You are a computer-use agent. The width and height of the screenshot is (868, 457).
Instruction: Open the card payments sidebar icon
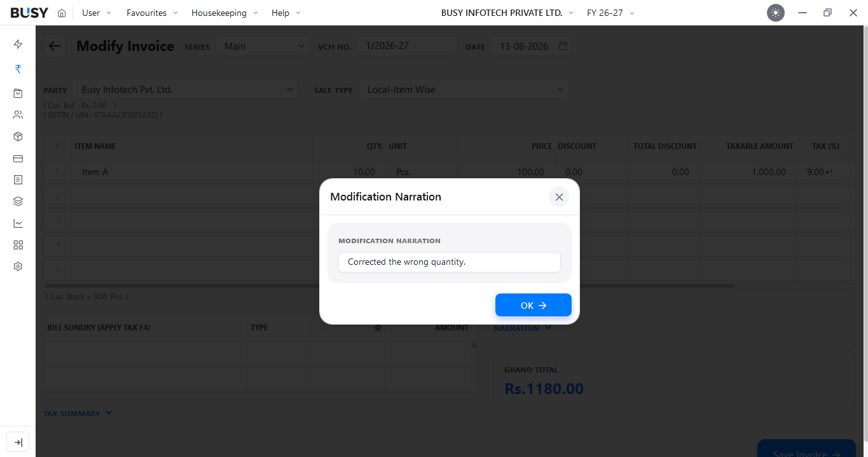point(18,158)
